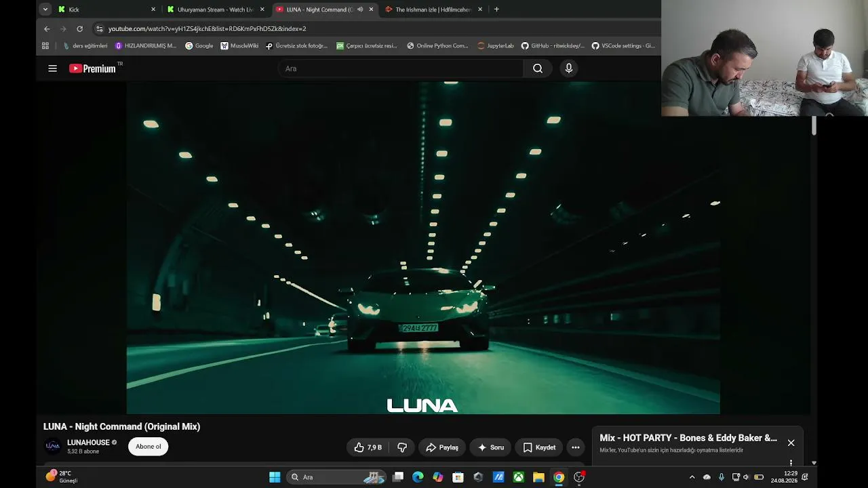
Task: Click the Windows taskbar Ara search box
Action: [337, 477]
